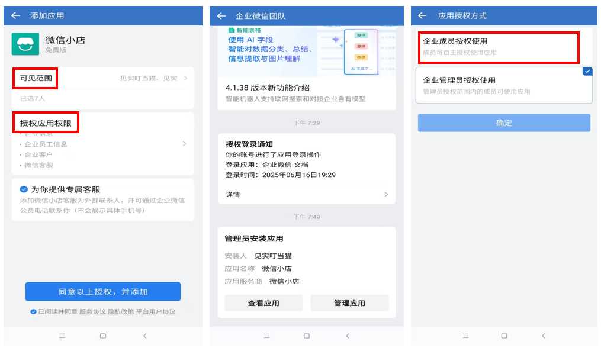Open the 查看应用 button

(263, 303)
